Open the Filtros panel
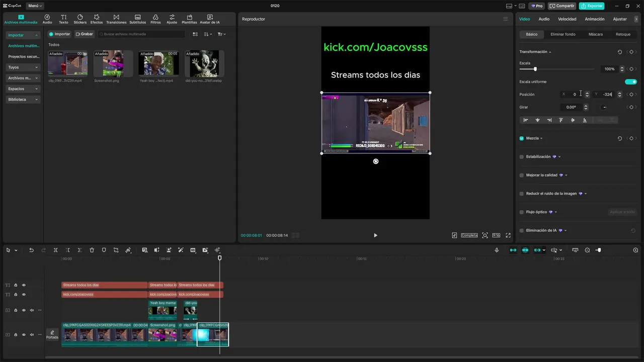This screenshot has height=362, width=644. click(x=155, y=19)
